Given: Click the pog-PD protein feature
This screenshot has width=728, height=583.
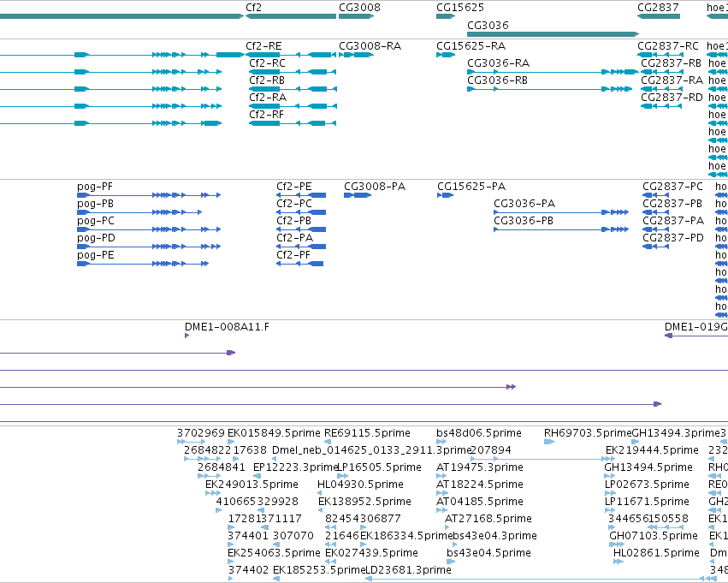Looking at the screenshot, I should point(149,247).
